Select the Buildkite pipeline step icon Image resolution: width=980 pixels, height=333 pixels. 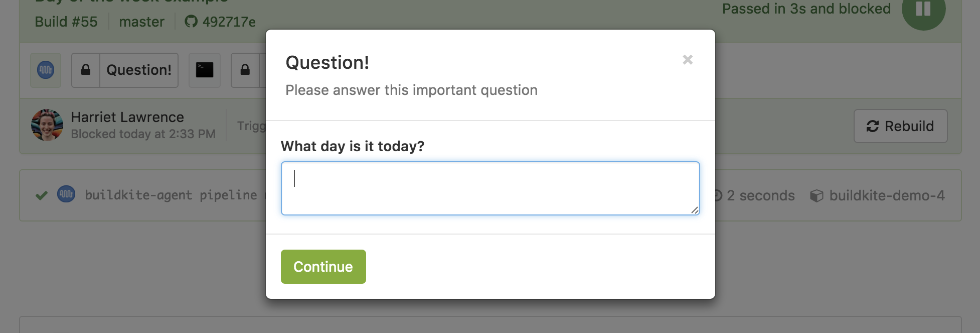coord(45,70)
